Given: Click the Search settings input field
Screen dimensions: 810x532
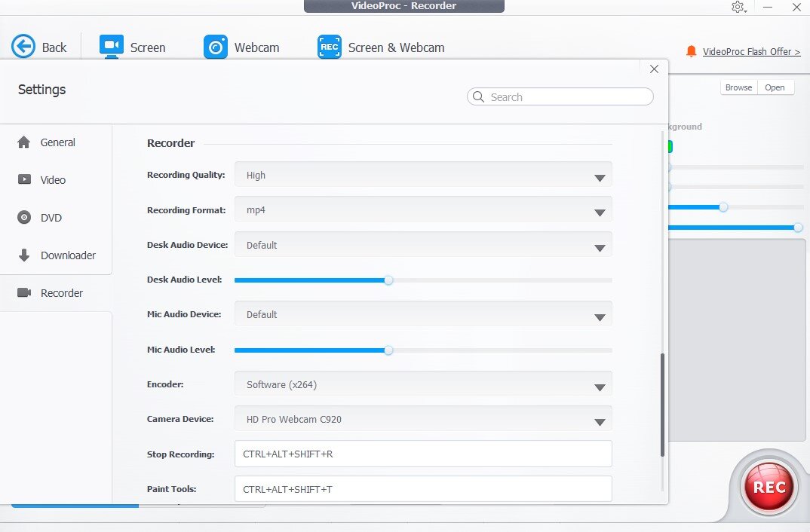Looking at the screenshot, I should pos(560,96).
